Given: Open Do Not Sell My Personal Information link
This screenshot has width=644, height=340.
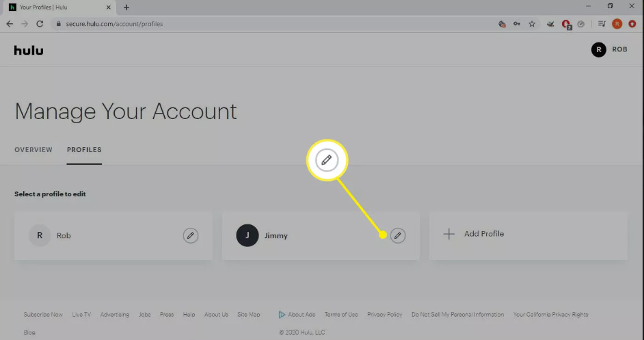Looking at the screenshot, I should click(457, 315).
